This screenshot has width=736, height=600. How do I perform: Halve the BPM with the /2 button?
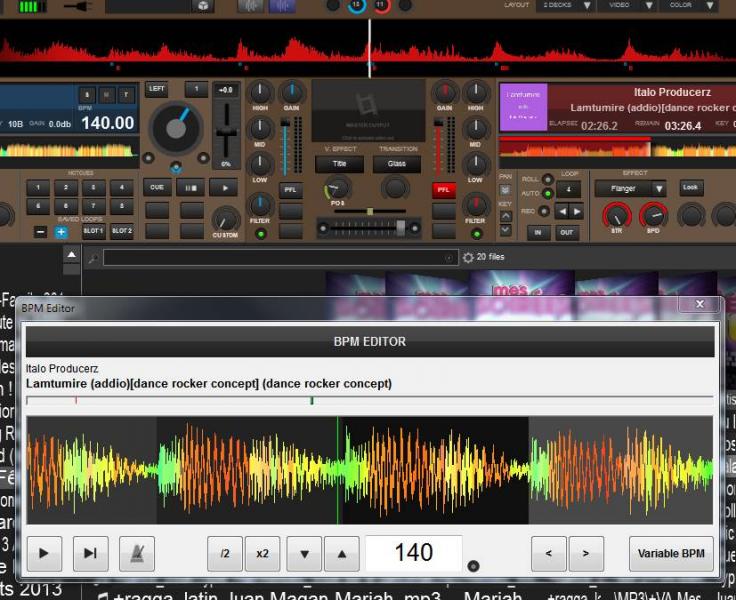click(x=225, y=553)
